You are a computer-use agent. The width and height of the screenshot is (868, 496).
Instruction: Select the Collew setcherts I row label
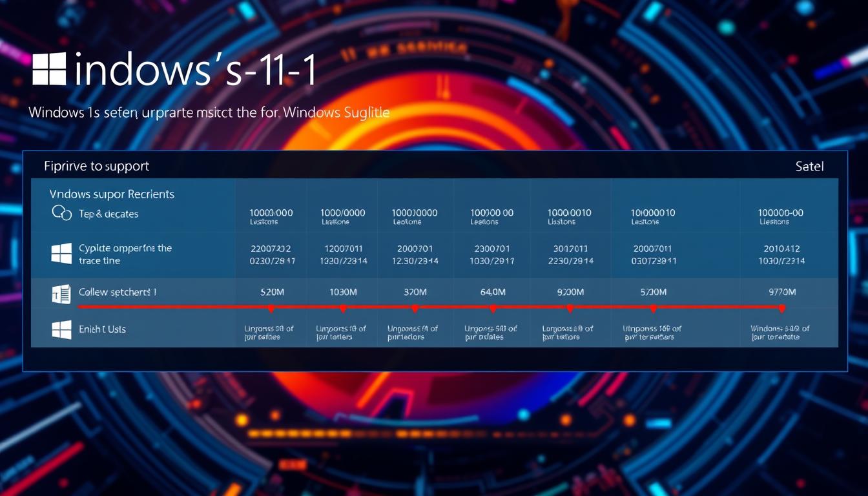pyautogui.click(x=118, y=292)
